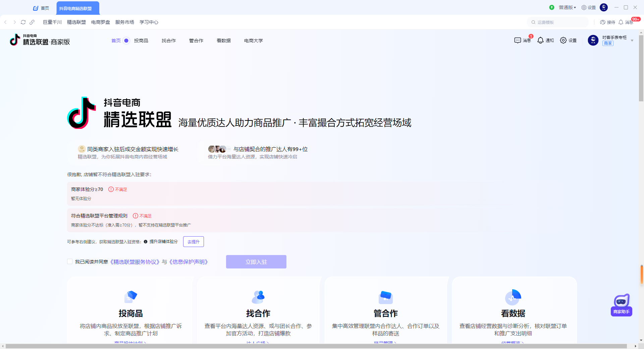Click 与店铺契合的推广达人有99+位 text
This screenshot has width=644, height=349.
pyautogui.click(x=270, y=149)
